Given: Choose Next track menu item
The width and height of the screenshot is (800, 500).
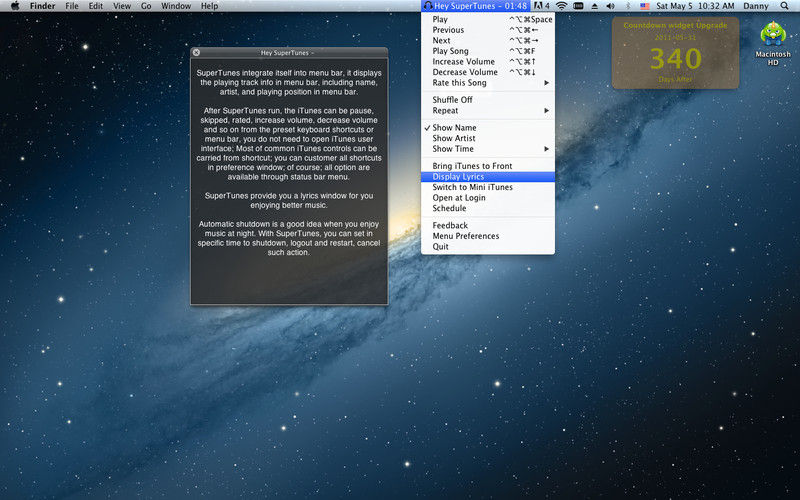Looking at the screenshot, I should [488, 41].
